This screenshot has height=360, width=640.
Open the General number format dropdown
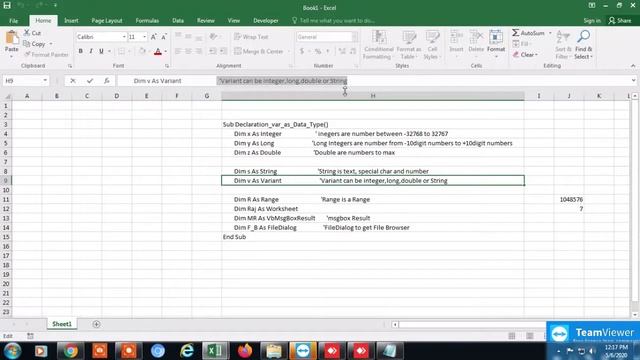tap(354, 37)
